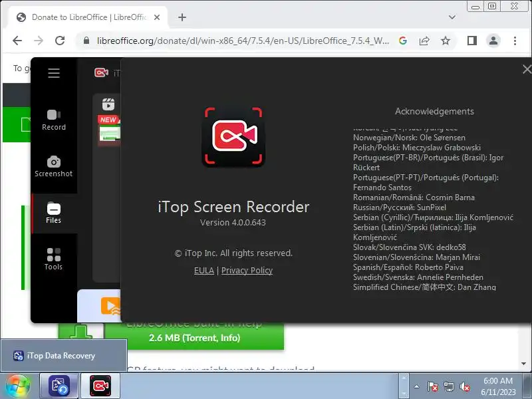The image size is (532, 399).
Task: Open the hamburger menu in iTop Screen Recorder
Action: 54,73
